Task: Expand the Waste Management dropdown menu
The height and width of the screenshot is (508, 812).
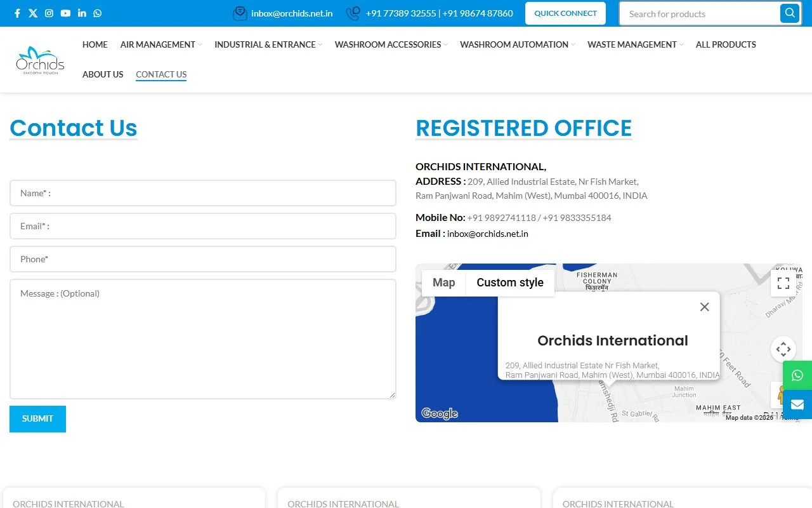Action: tap(636, 44)
